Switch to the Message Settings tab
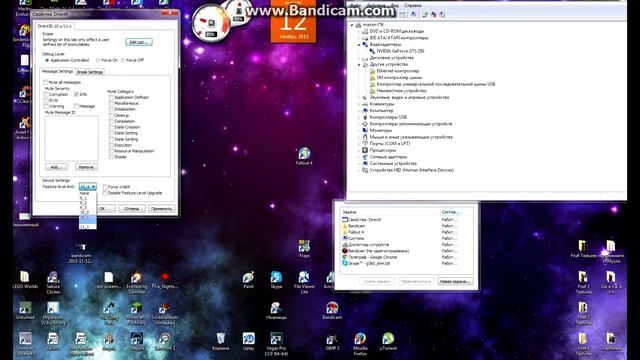640x360 pixels. point(57,71)
